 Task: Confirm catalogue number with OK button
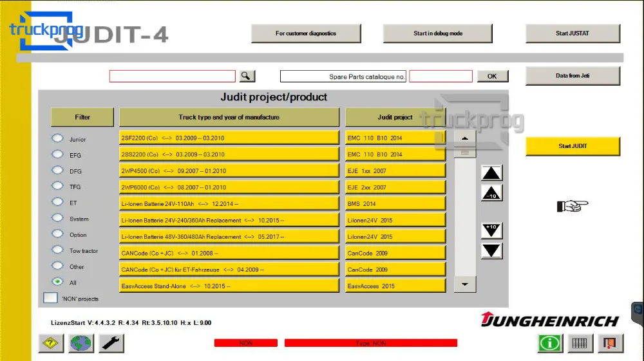pyautogui.click(x=493, y=77)
